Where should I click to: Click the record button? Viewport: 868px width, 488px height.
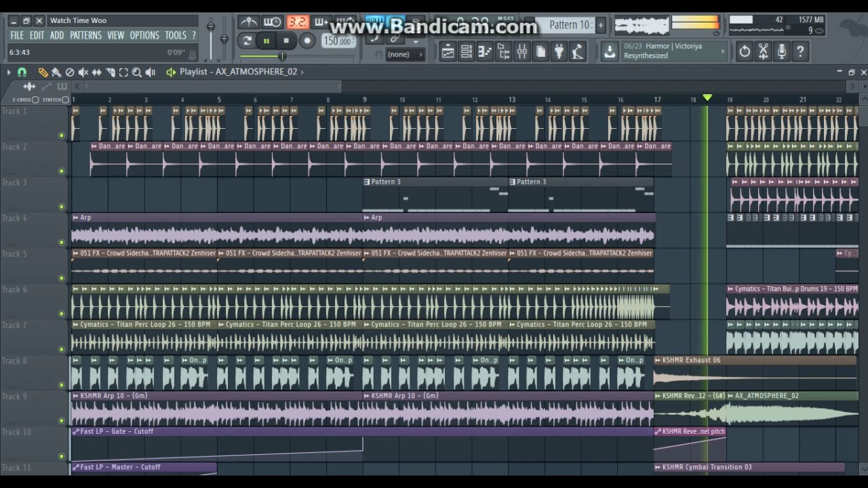[307, 41]
